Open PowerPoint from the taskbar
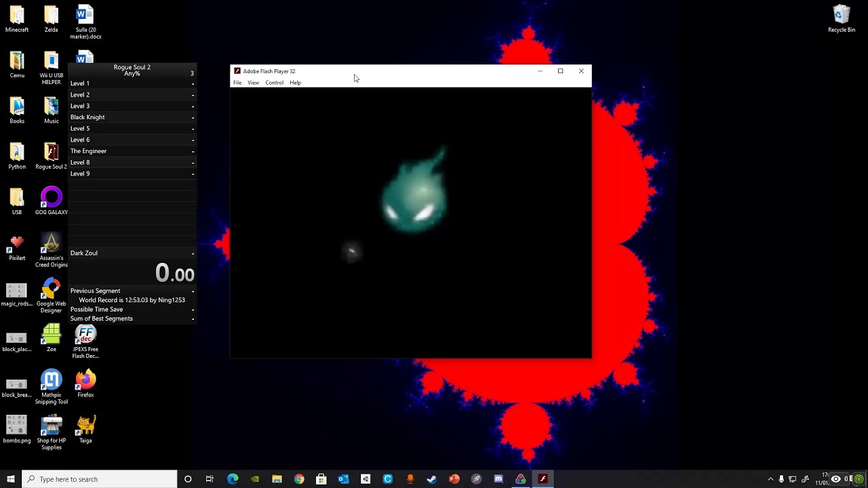The width and height of the screenshot is (868, 488). (x=454, y=479)
